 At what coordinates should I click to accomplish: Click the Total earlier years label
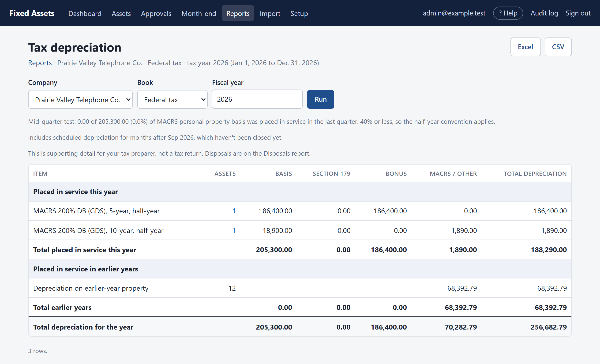pos(62,307)
